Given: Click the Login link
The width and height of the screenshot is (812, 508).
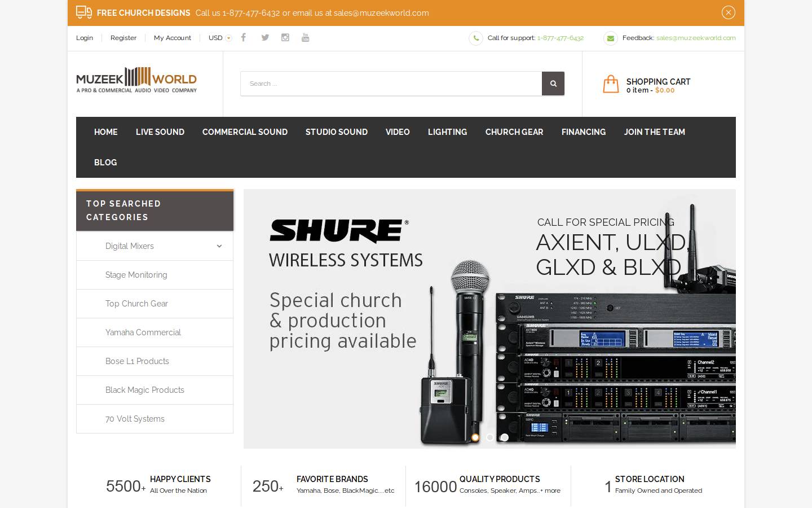Looking at the screenshot, I should [85, 38].
